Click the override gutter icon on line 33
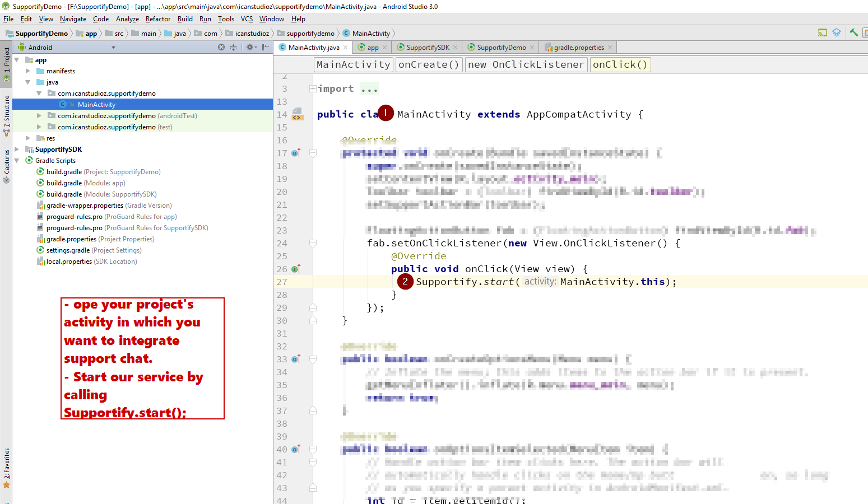This screenshot has height=504, width=868. pyautogui.click(x=296, y=359)
